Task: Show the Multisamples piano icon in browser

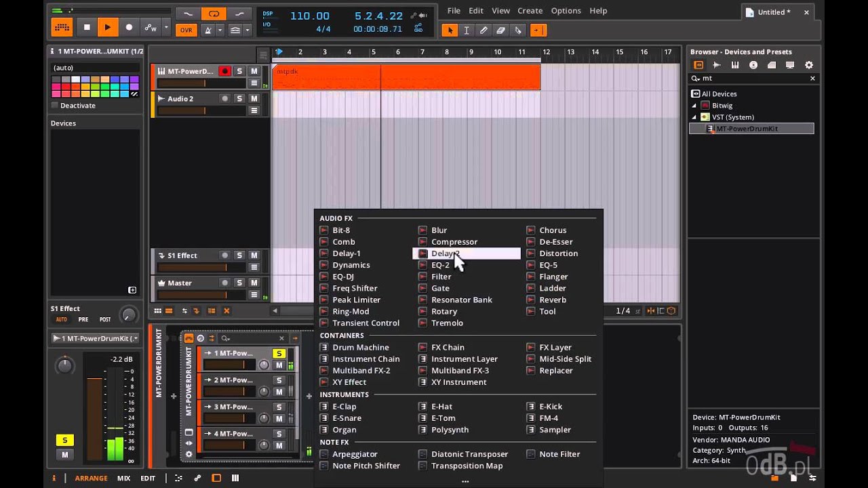Action: 735,65
